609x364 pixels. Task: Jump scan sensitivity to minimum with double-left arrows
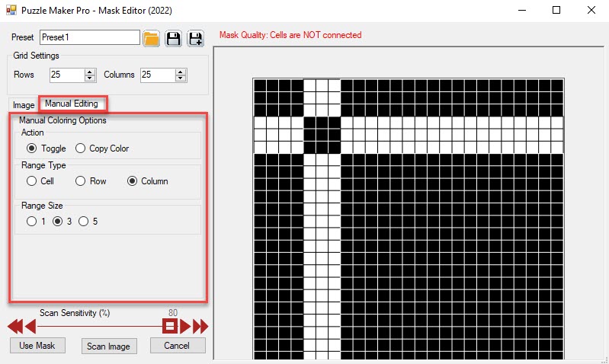pyautogui.click(x=15, y=327)
